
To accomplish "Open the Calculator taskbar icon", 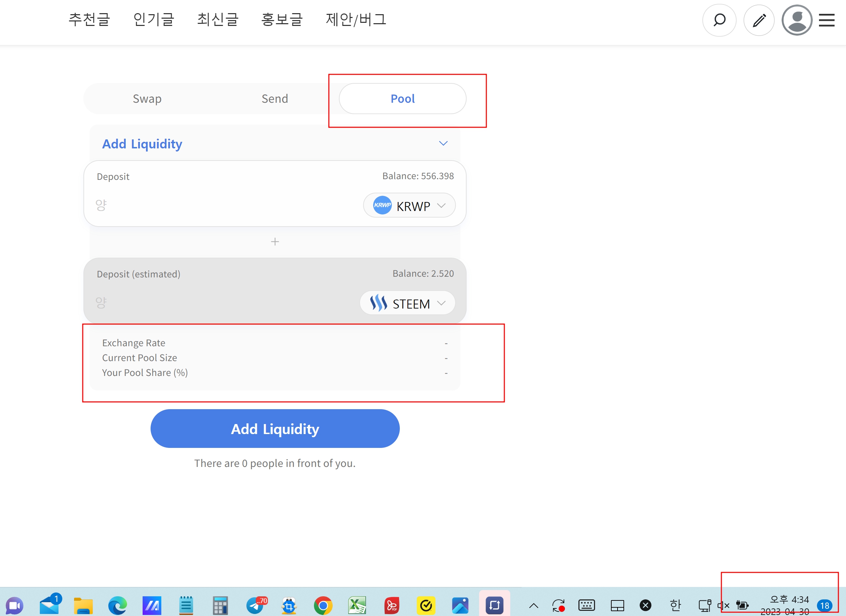I will pos(220,606).
